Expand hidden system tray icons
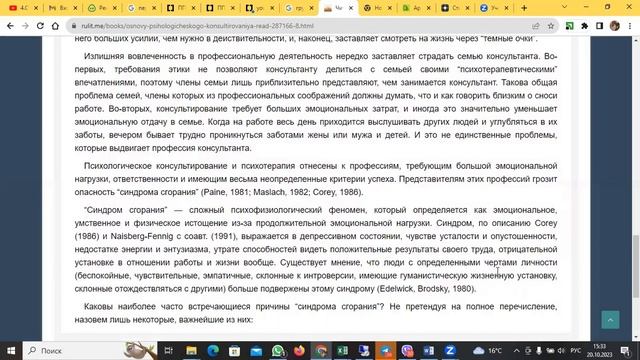The image size is (640, 360). click(x=516, y=351)
